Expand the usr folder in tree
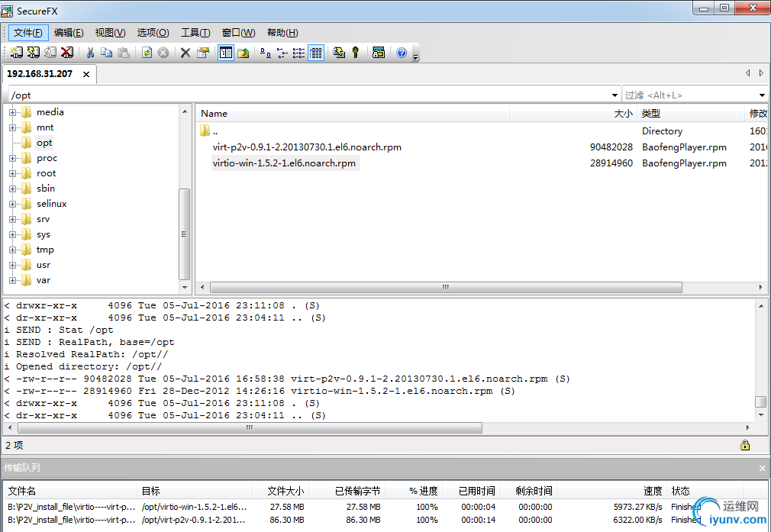The height and width of the screenshot is (532, 771). pos(12,265)
